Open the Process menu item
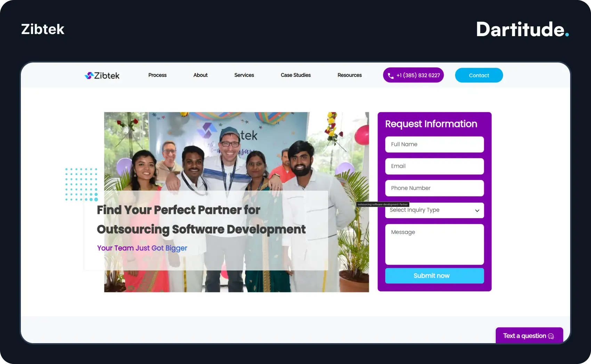The image size is (591, 364). point(157,75)
